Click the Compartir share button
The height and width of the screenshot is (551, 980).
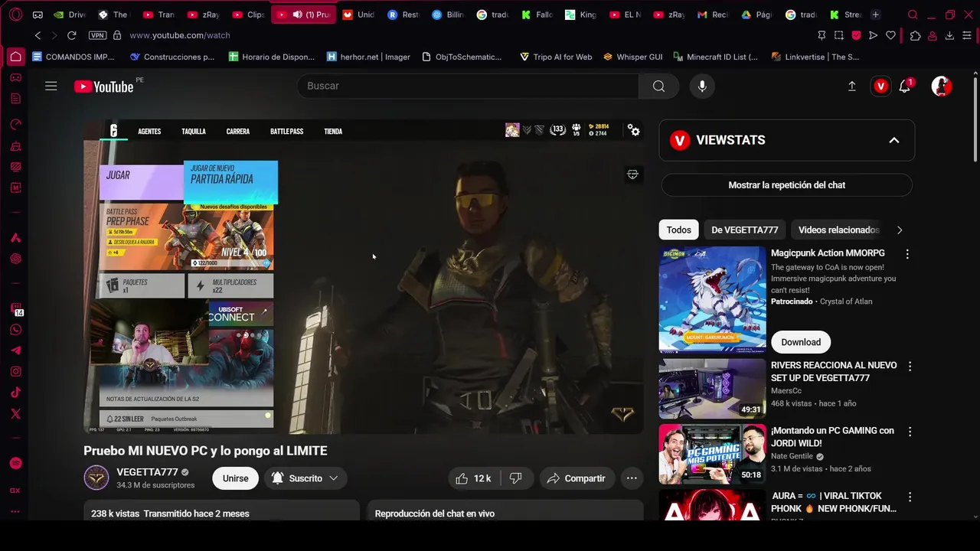[577, 478]
